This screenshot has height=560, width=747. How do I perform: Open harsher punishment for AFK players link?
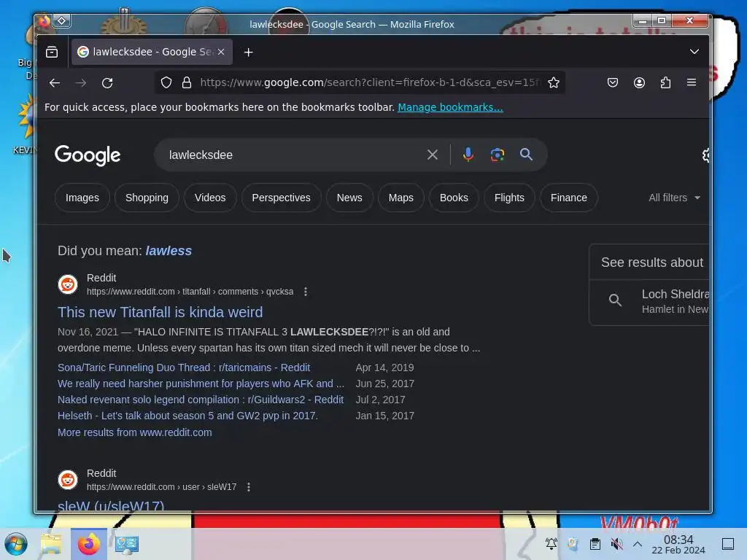tap(201, 384)
